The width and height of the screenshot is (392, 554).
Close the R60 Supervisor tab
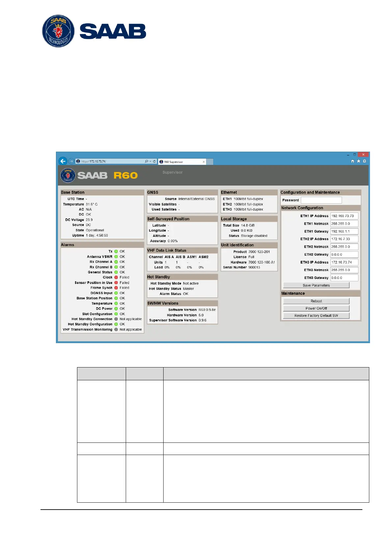point(204,162)
